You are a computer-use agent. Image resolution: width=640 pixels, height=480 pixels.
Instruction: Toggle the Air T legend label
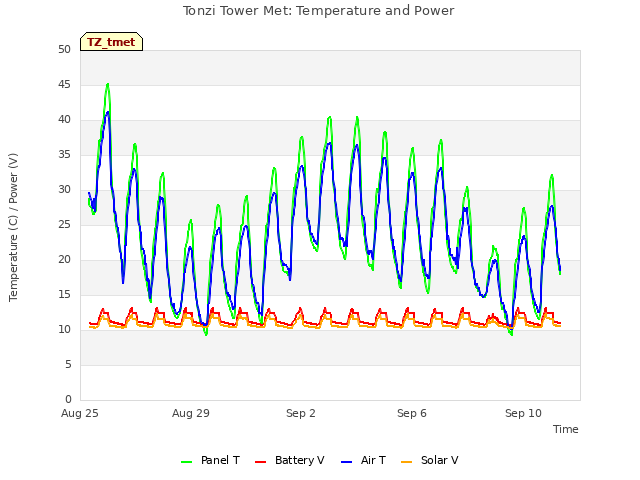click(373, 460)
